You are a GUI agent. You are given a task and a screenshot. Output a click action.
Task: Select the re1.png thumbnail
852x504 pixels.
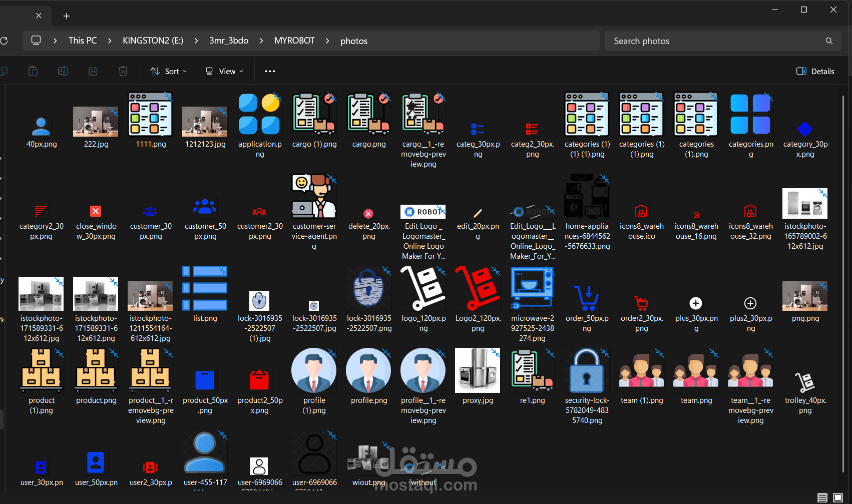pyautogui.click(x=532, y=370)
